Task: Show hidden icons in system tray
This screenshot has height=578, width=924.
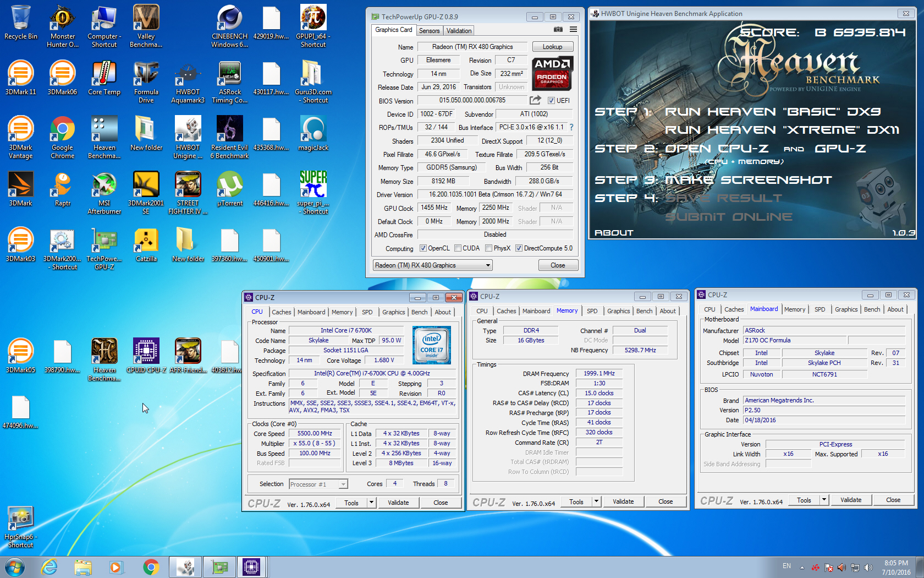Action: 802,567
